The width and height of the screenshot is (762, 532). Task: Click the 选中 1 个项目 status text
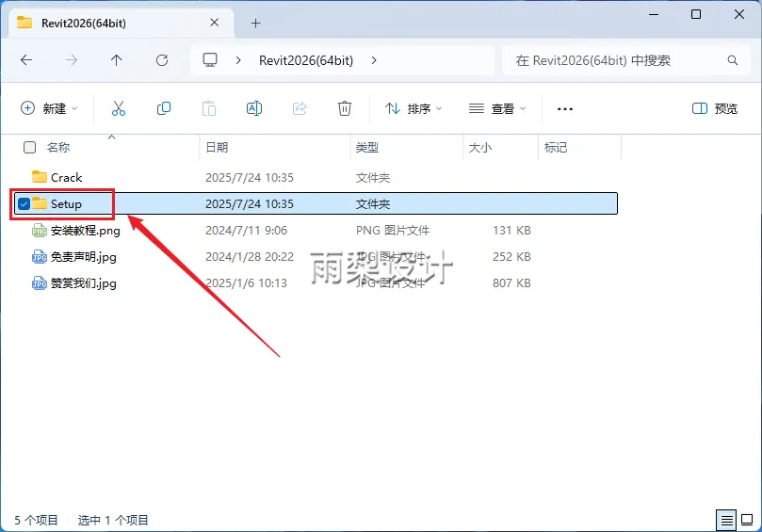pyautogui.click(x=113, y=521)
